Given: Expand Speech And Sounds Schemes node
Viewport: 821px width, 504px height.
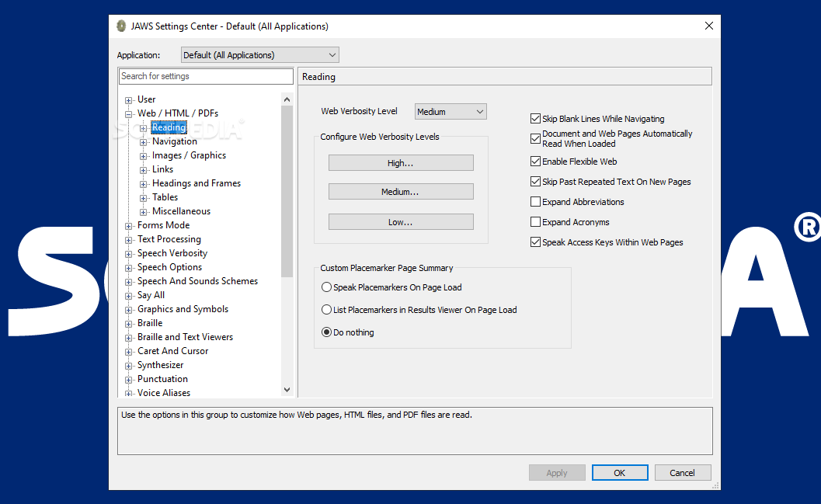Looking at the screenshot, I should point(128,282).
